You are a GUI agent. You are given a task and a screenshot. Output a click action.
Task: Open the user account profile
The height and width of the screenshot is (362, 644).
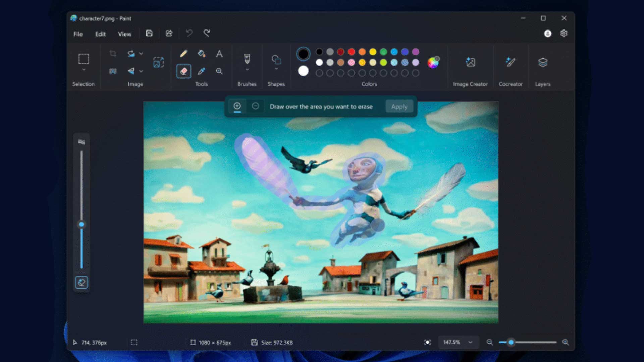[547, 34]
